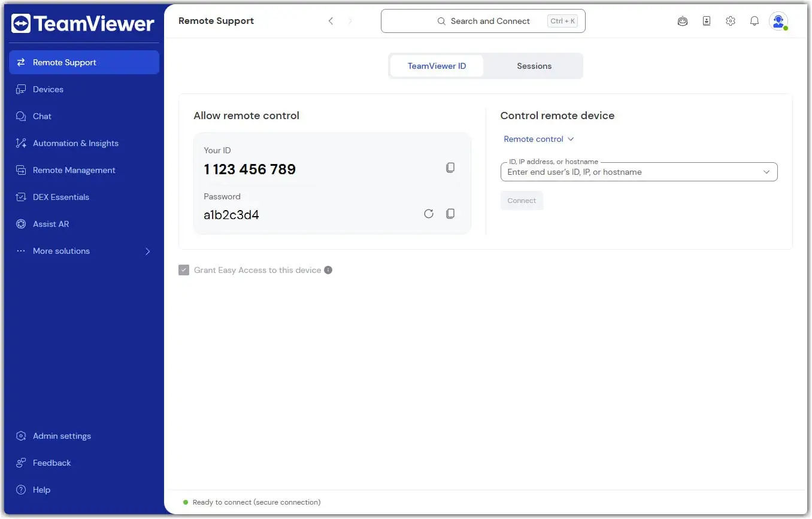Screen dimensions: 812x519
Task: Select the password text a1b2c3d4
Action: 231,215
